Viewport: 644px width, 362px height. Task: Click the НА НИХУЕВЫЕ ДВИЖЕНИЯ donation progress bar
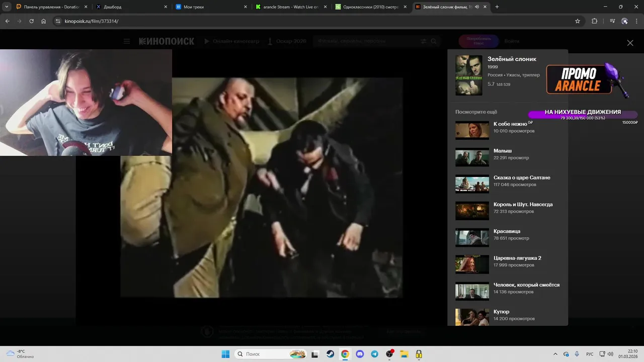coord(583,115)
